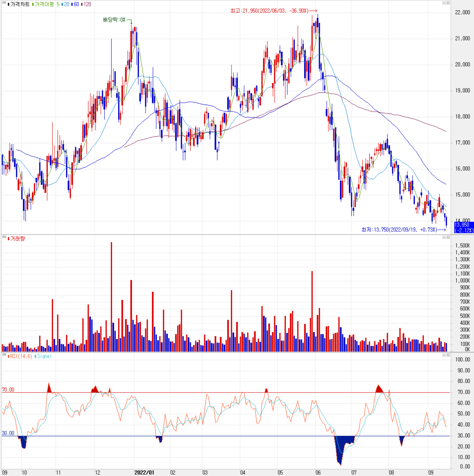Click the volume (거래량) panel handle icon
Image resolution: width=474 pixels, height=476 pixels.
coord(4,237)
